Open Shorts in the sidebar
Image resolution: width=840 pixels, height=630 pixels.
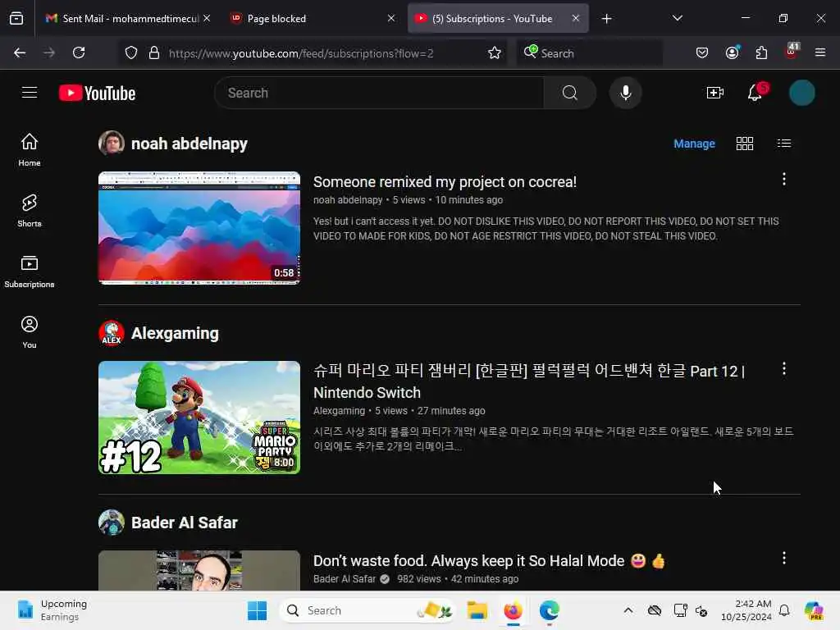pyautogui.click(x=30, y=211)
